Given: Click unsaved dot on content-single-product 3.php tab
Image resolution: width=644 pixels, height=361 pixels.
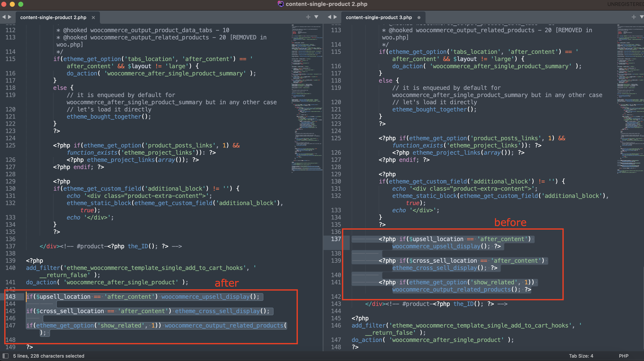Looking at the screenshot, I should click(x=419, y=18).
